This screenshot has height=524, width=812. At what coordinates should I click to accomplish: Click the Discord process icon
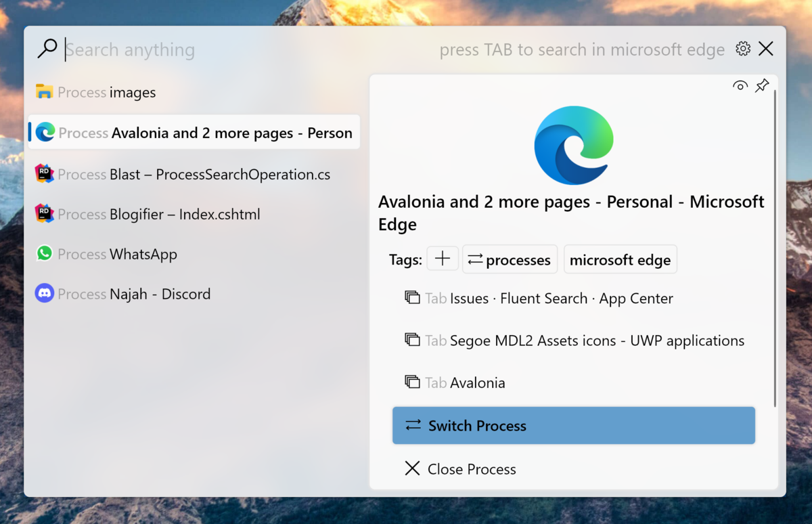click(44, 293)
